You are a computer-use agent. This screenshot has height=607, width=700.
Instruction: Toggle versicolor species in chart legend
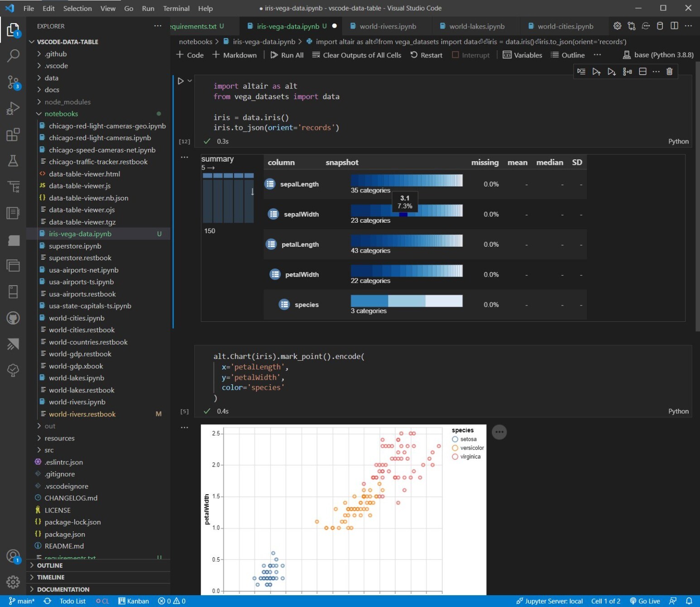[x=468, y=448]
